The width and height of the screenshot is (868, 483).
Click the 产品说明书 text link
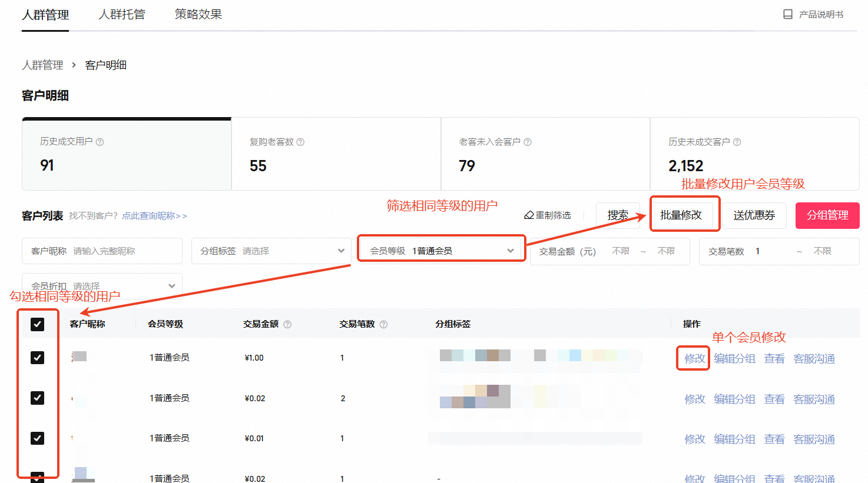(x=821, y=14)
